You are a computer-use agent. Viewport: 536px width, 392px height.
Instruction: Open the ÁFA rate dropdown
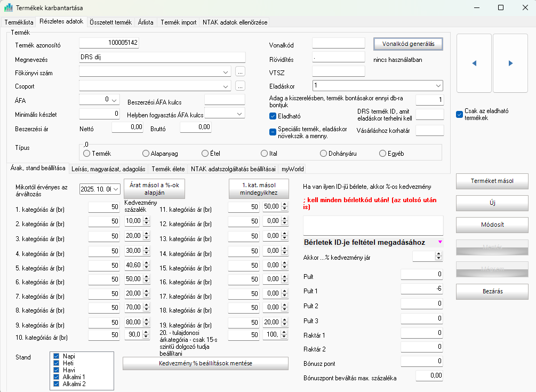point(114,100)
